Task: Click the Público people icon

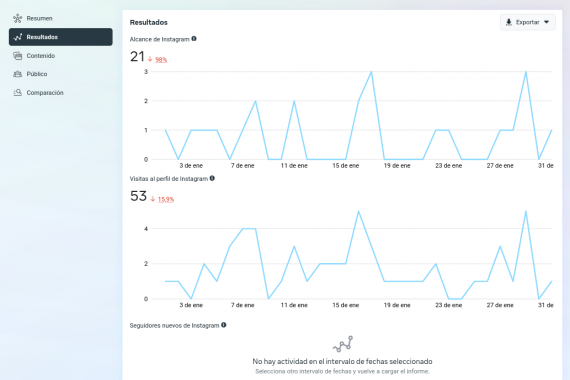Action: point(17,74)
